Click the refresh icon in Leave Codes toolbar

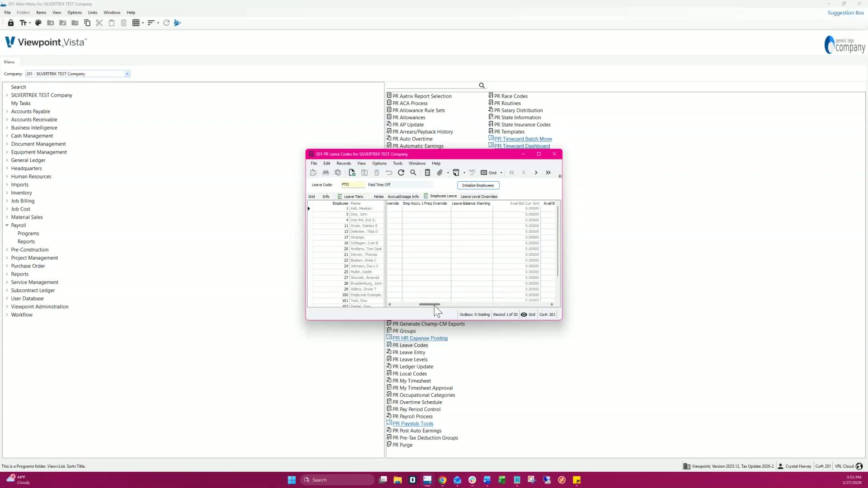[401, 173]
